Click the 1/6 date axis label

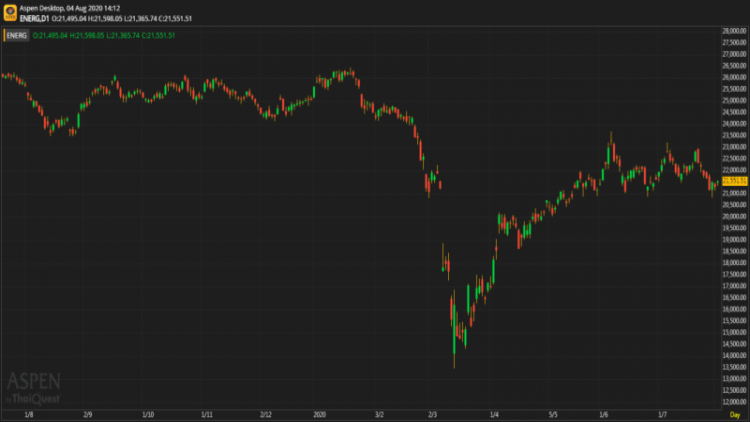point(604,415)
